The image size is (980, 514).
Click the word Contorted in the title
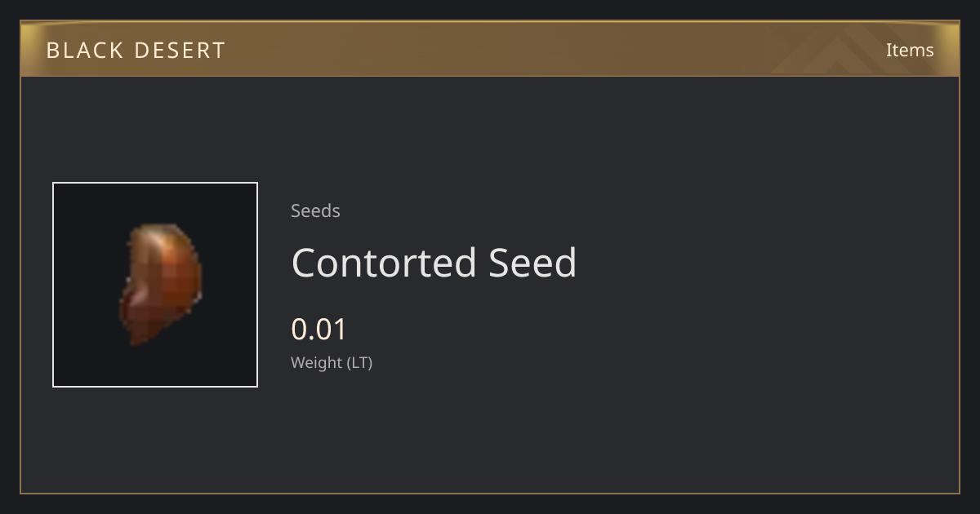pyautogui.click(x=384, y=263)
